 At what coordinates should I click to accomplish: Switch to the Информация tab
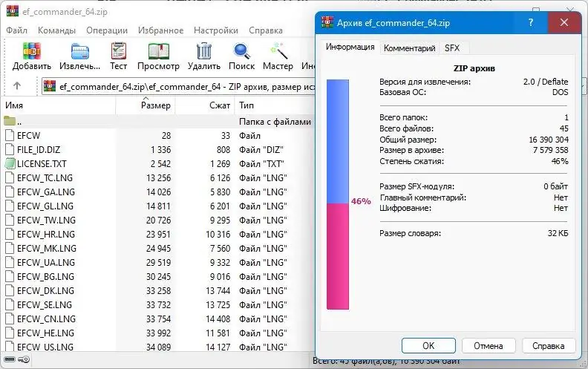point(350,47)
